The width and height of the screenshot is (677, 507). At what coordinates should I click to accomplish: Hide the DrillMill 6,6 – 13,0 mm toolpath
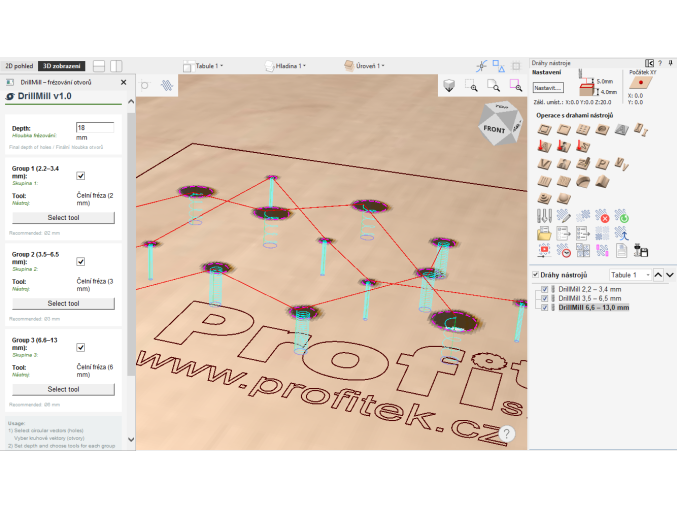click(544, 307)
